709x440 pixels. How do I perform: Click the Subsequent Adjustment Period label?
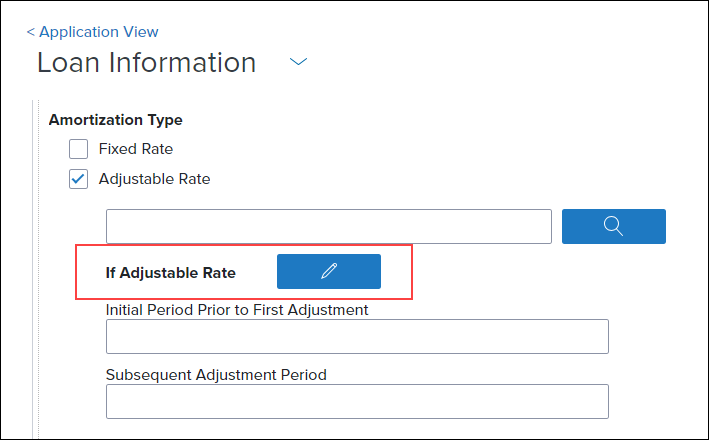(216, 375)
